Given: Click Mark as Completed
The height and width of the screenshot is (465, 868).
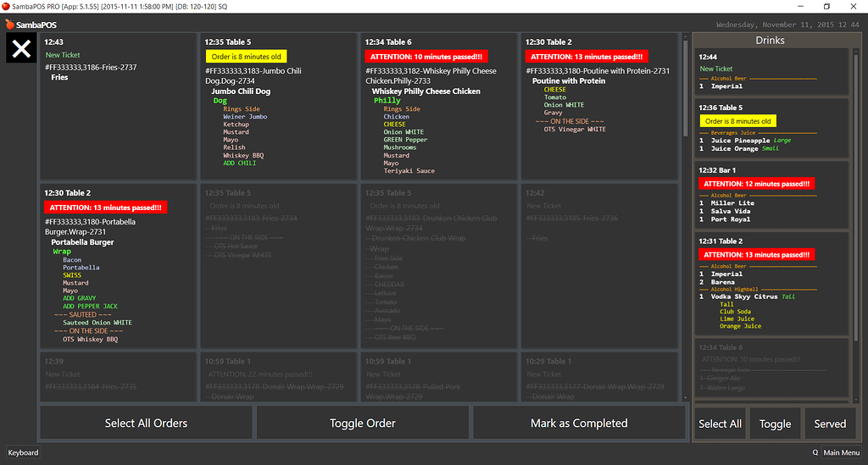Looking at the screenshot, I should (579, 423).
